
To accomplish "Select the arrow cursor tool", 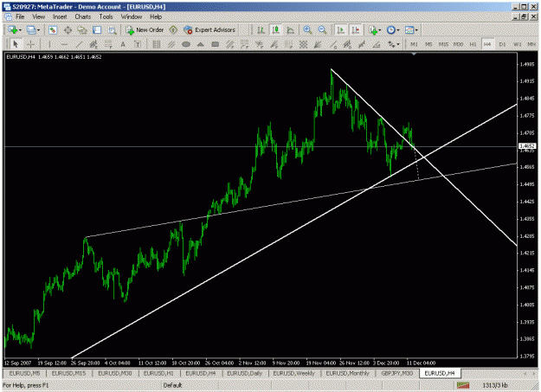I will [16, 44].
